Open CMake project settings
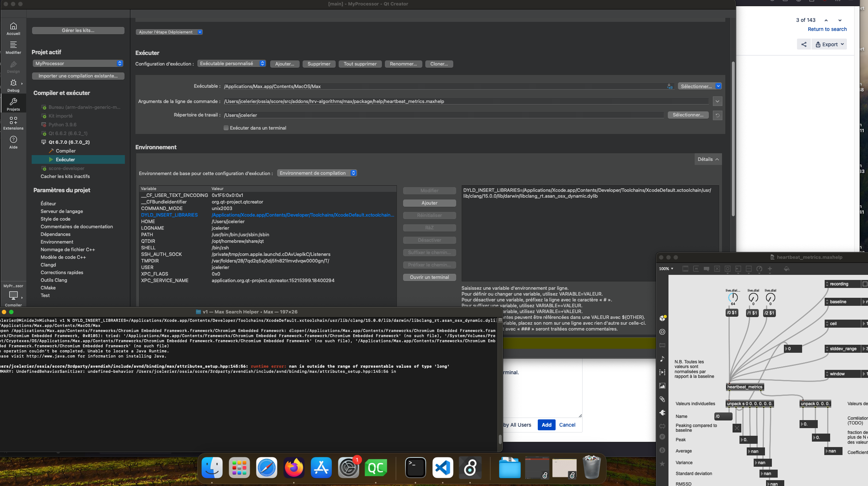The image size is (868, 486). coord(48,288)
